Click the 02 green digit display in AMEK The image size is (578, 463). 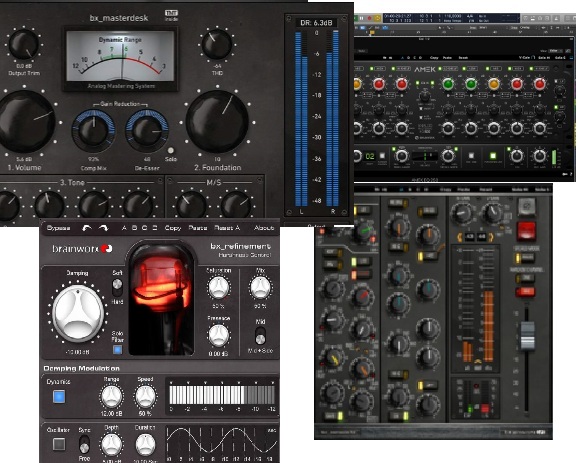click(x=369, y=156)
